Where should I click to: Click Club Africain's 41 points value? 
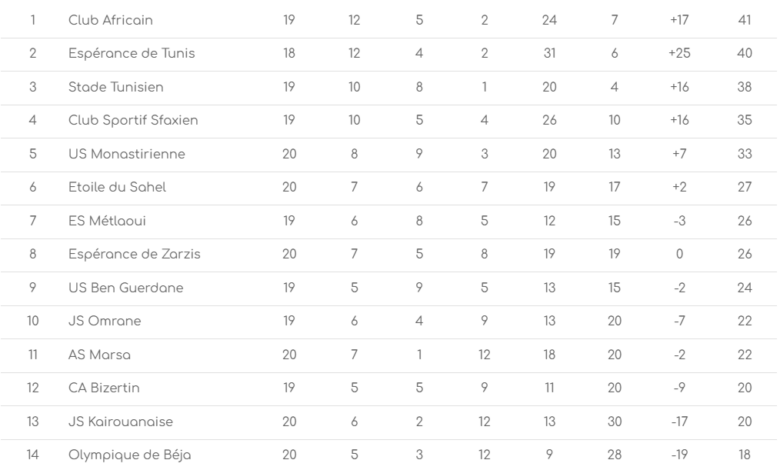pyautogui.click(x=744, y=20)
